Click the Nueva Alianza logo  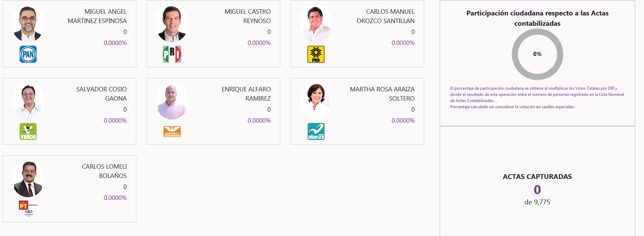(316, 132)
